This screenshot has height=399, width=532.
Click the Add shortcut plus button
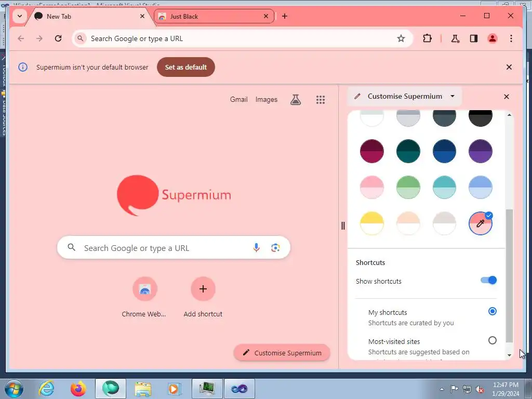tap(203, 289)
